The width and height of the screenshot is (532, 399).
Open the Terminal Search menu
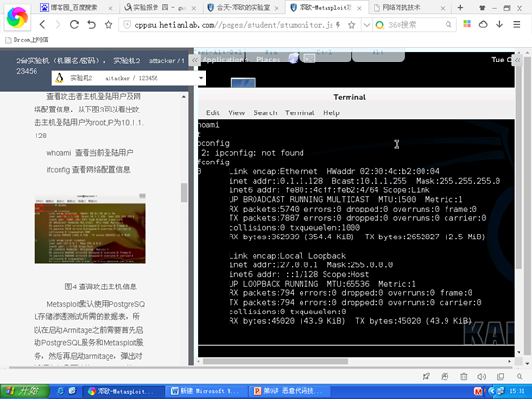(265, 112)
